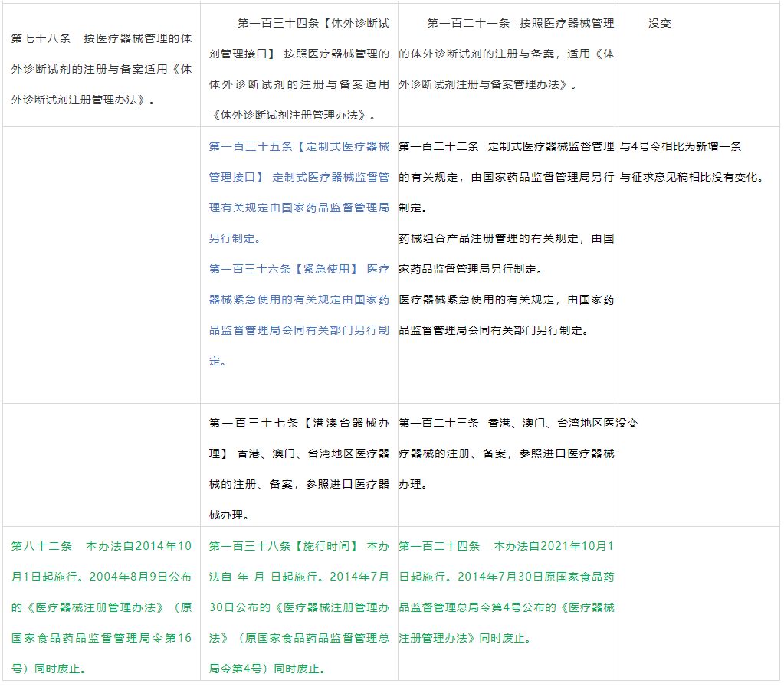Click the line 医疗器械紧急使用的有关规定 in third column
Screen dimensions: 784x687
[506, 299]
